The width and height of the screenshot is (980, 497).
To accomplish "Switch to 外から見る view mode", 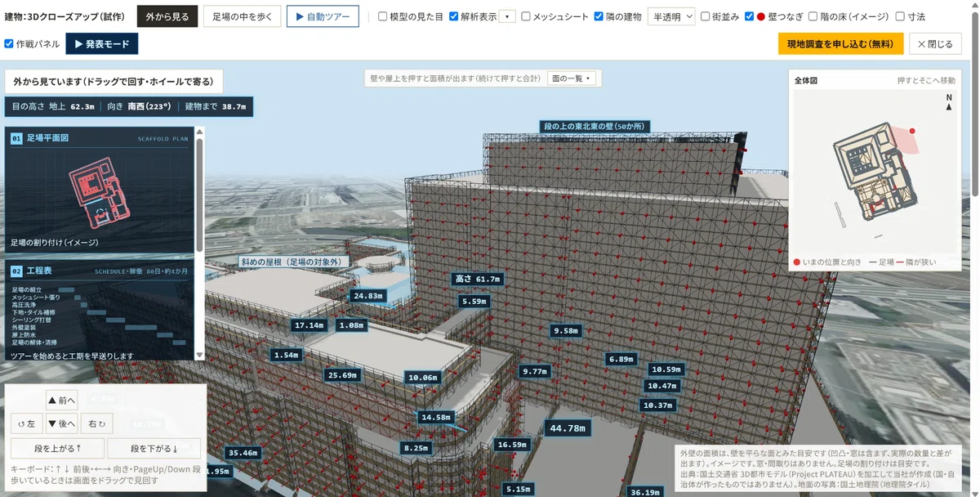I will pos(167,16).
